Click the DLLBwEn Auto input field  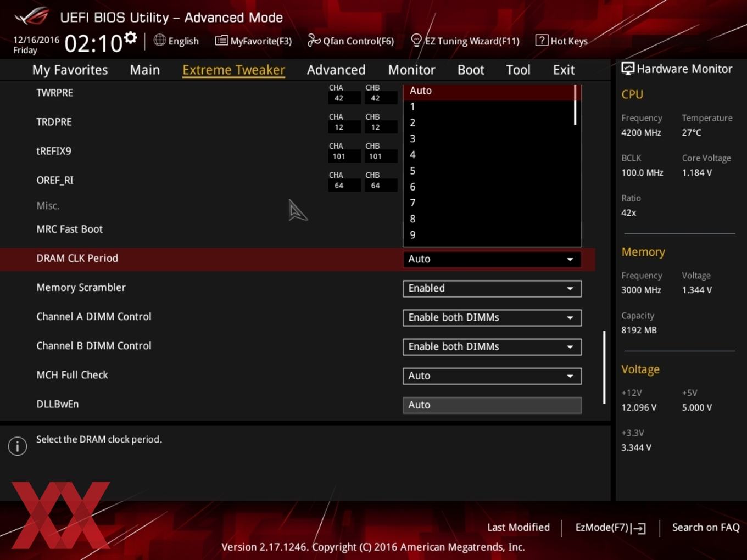click(x=492, y=405)
